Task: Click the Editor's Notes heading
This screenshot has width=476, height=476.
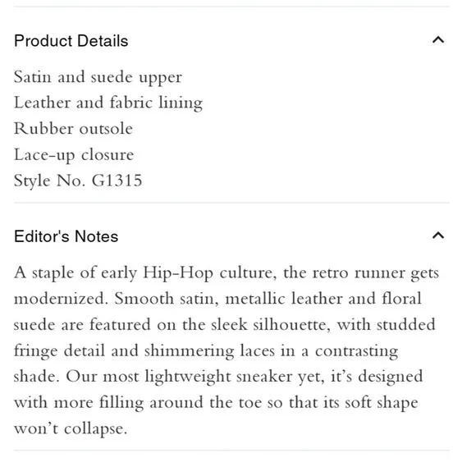Action: click(66, 236)
